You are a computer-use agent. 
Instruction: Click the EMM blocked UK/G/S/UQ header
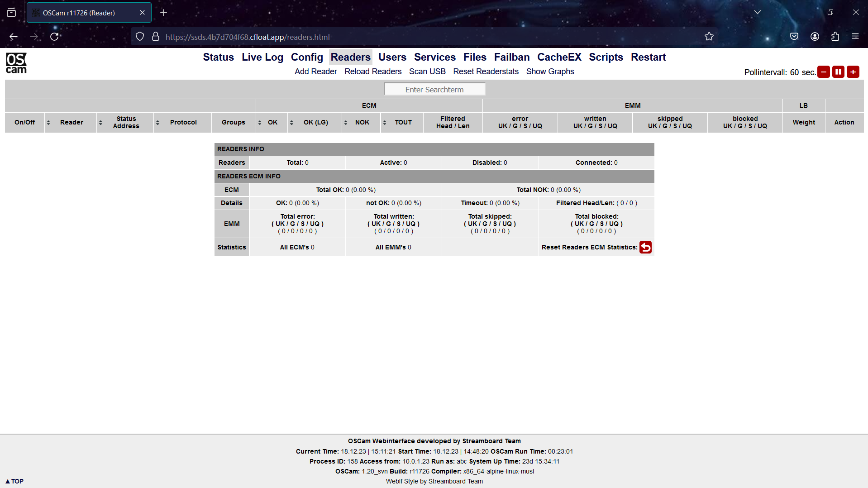745,122
